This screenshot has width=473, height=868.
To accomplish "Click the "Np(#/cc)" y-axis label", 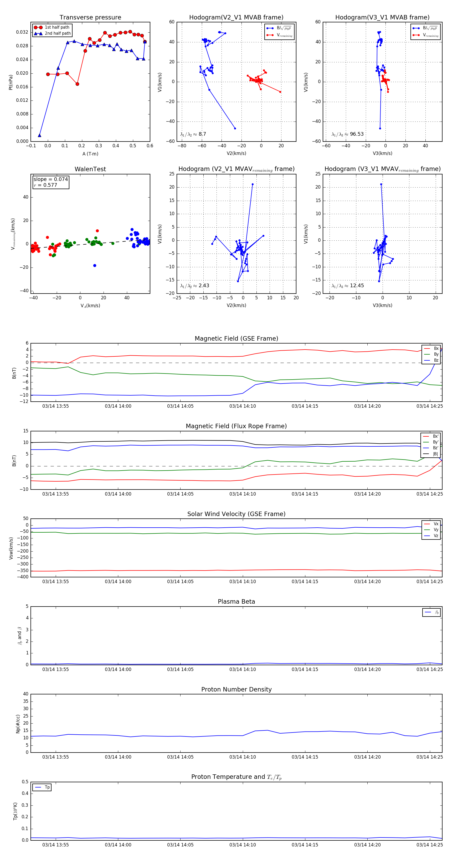I will pyautogui.click(x=18, y=723).
